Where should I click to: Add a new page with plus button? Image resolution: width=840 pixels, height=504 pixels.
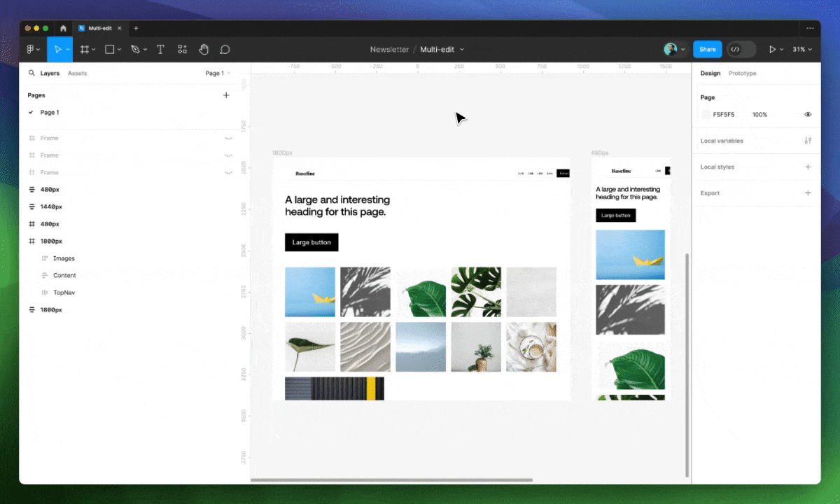226,95
